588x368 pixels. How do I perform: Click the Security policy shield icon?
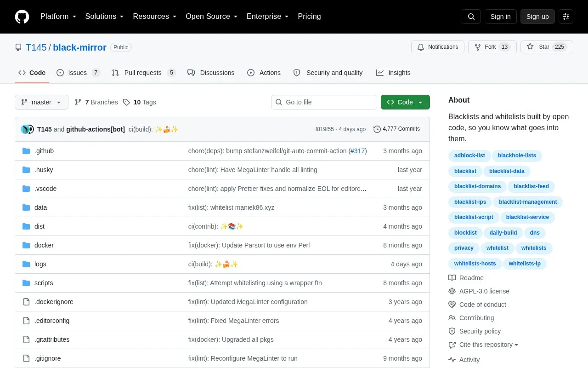point(452,331)
